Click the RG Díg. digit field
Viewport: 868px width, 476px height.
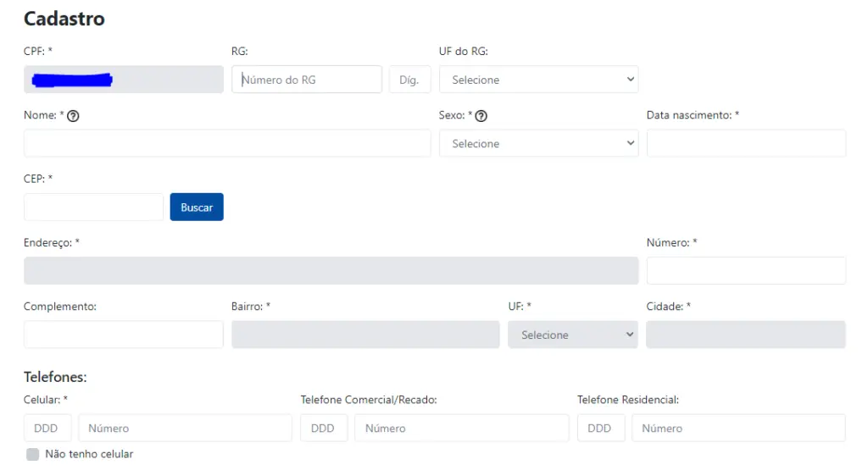click(409, 80)
